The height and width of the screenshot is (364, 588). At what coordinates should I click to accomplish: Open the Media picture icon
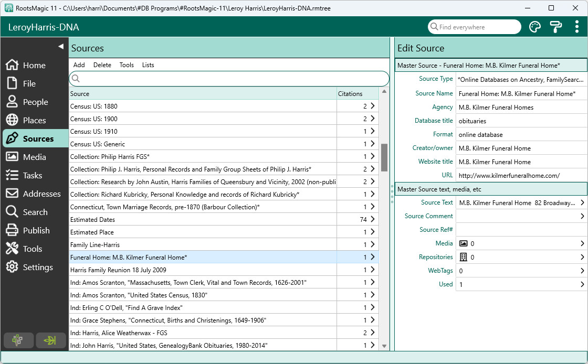12,157
